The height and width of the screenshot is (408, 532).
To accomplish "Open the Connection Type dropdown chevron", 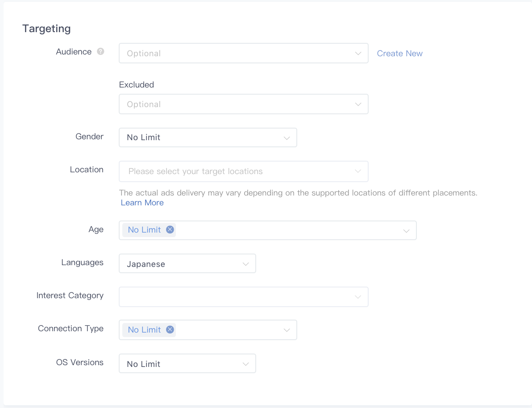I will tap(287, 330).
